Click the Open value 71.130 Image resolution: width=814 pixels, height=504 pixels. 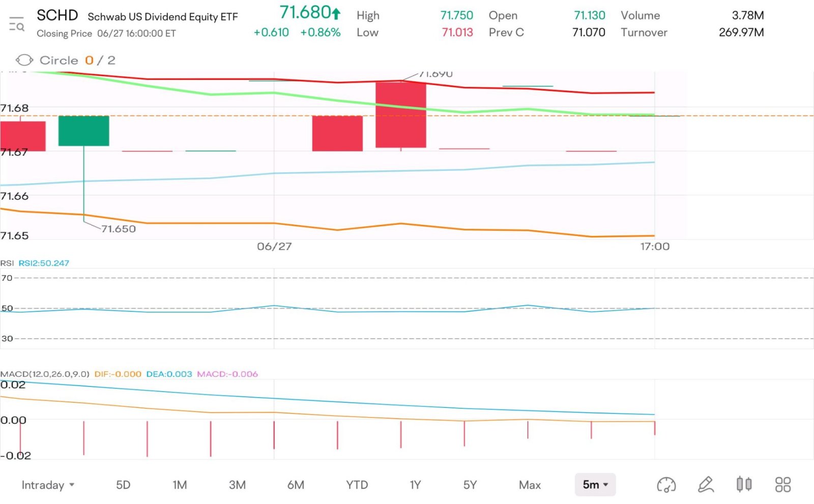(590, 16)
